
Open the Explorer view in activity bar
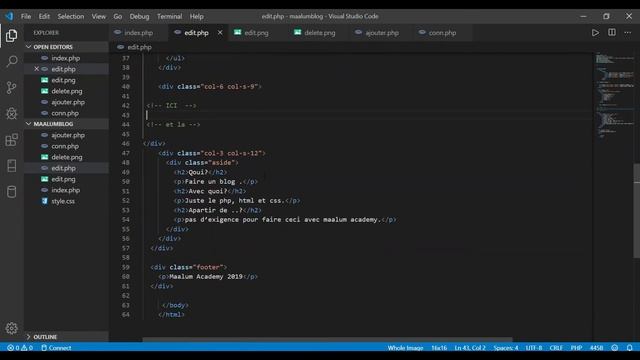coord(11,36)
